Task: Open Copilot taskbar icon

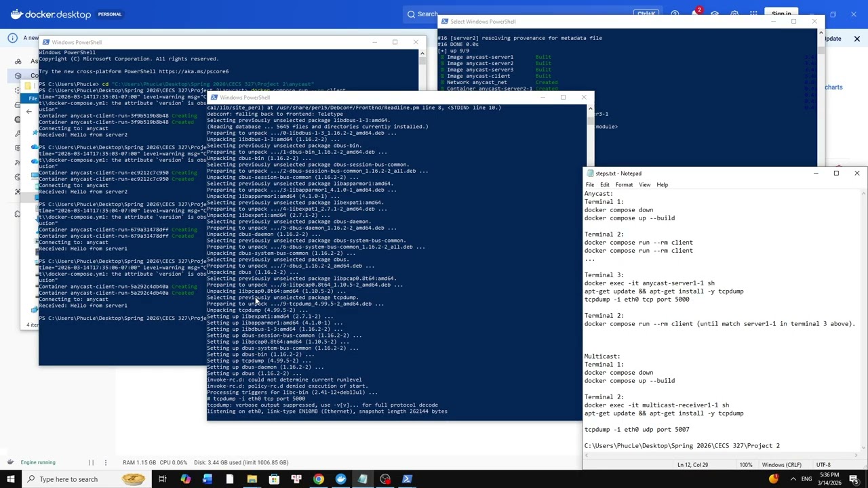Action: click(185, 479)
